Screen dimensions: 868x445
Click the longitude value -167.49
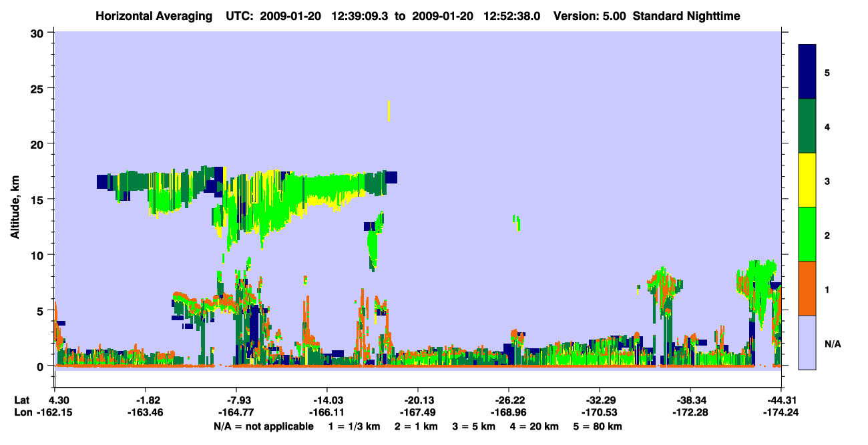pos(417,413)
